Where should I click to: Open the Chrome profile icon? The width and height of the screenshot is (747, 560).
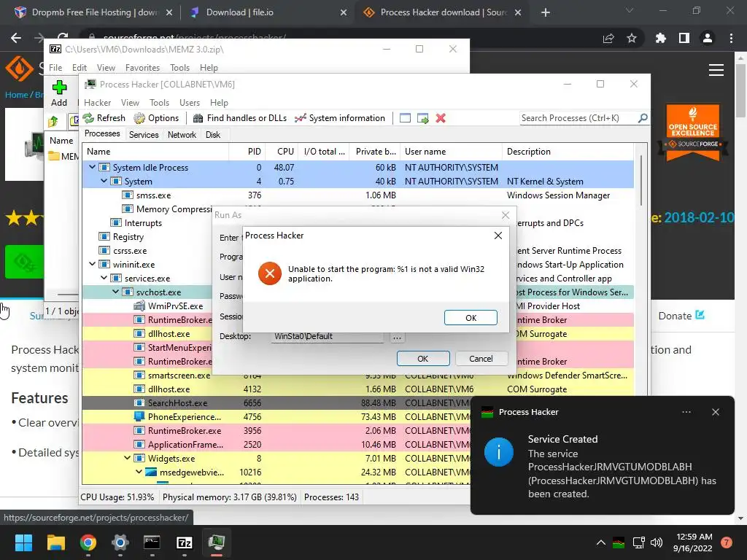pyautogui.click(x=708, y=38)
